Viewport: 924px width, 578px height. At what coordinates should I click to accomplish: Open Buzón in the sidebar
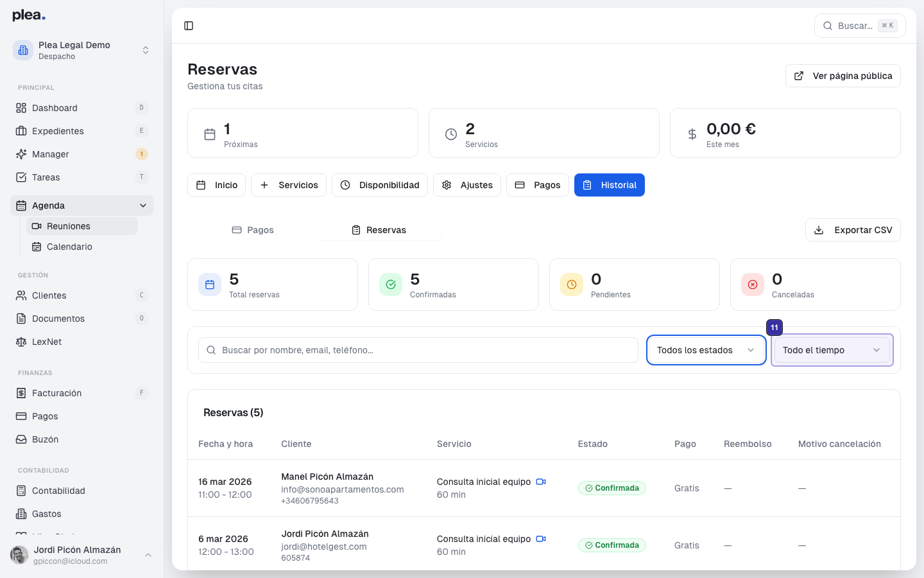coord(81,439)
